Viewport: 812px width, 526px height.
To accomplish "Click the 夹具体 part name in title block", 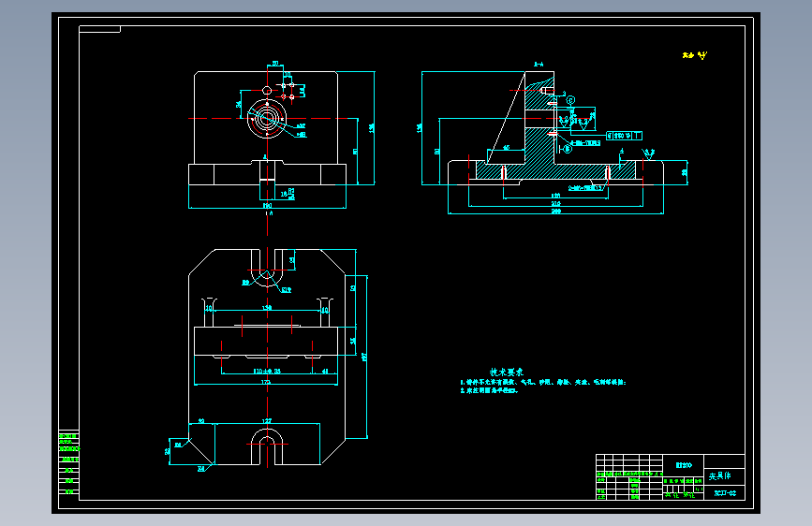I will 720,475.
